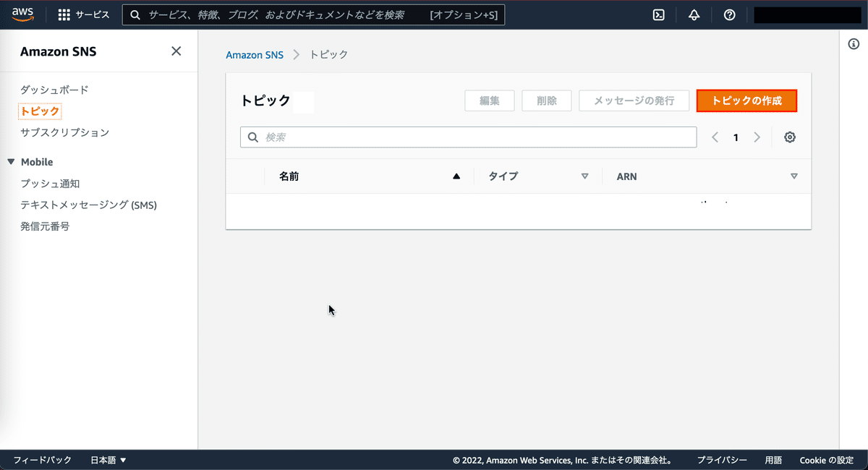Sort topics by the 名前 column arrow

pyautogui.click(x=456, y=176)
